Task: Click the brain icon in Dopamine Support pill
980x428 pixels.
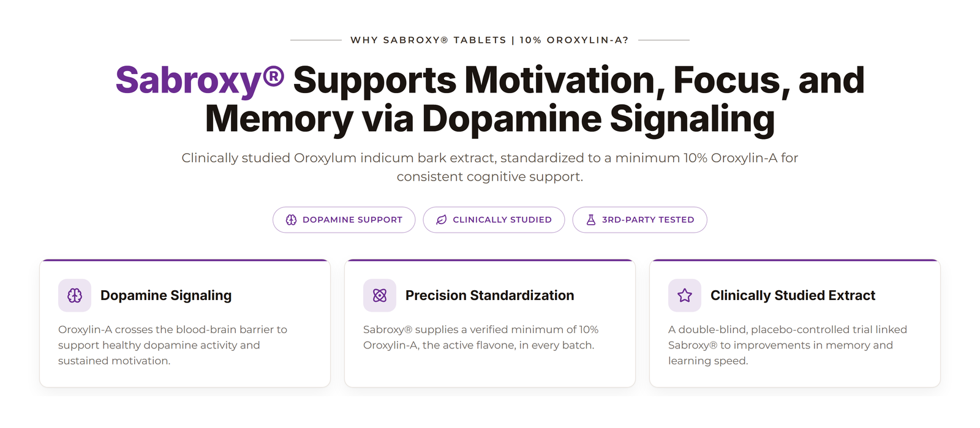Action: [291, 220]
